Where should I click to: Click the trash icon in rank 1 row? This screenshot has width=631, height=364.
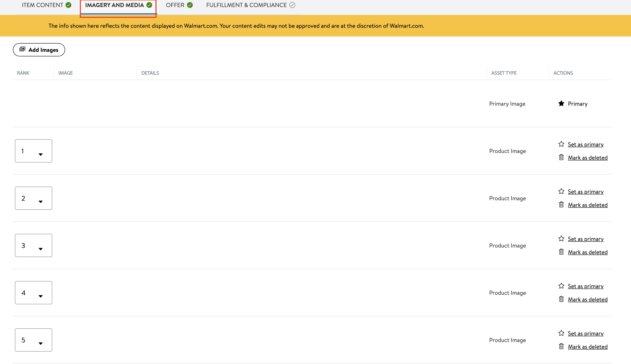[x=561, y=157]
